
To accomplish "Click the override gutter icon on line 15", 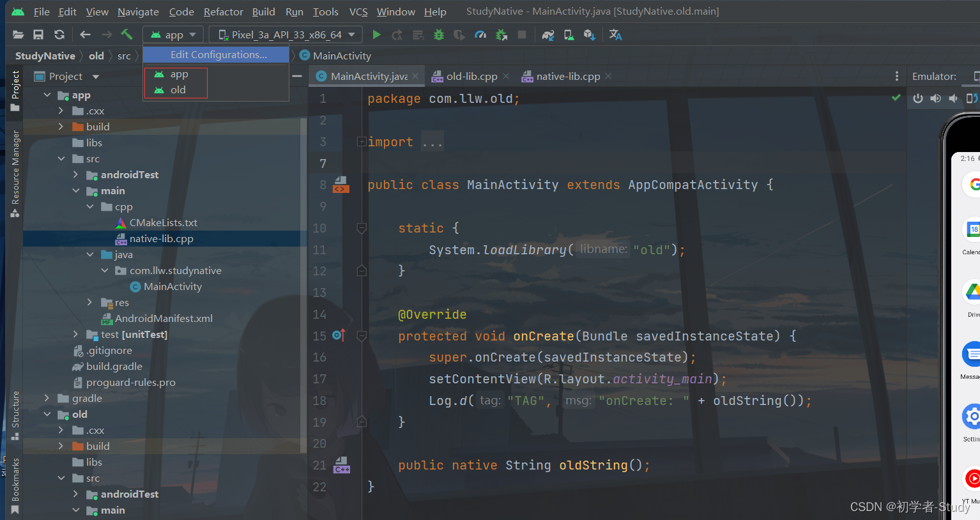I will tap(339, 335).
